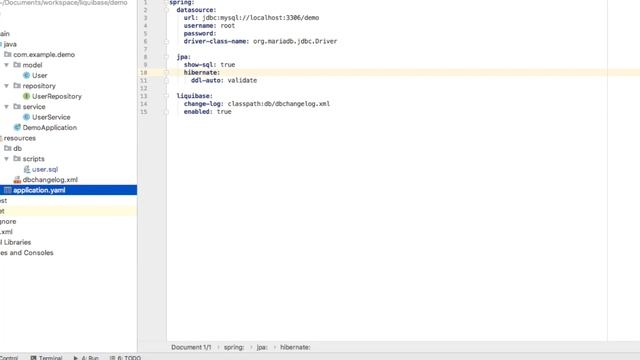Select External Libraries row

pos(69,242)
